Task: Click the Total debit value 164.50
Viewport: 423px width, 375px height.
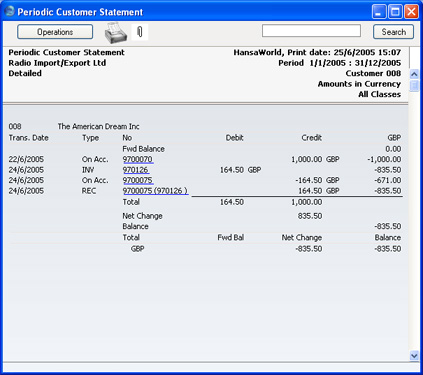Action: pos(232,202)
